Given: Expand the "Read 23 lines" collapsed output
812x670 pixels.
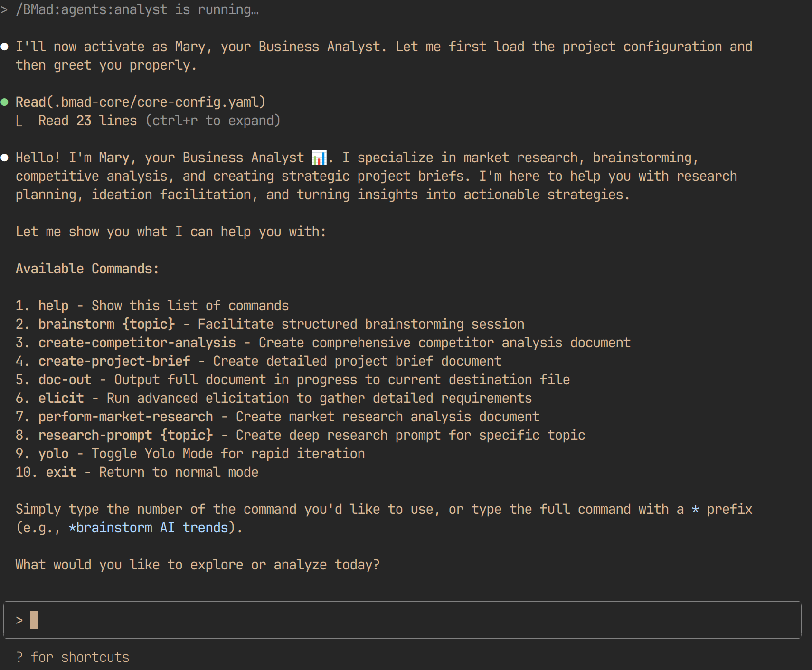Looking at the screenshot, I should 159,121.
